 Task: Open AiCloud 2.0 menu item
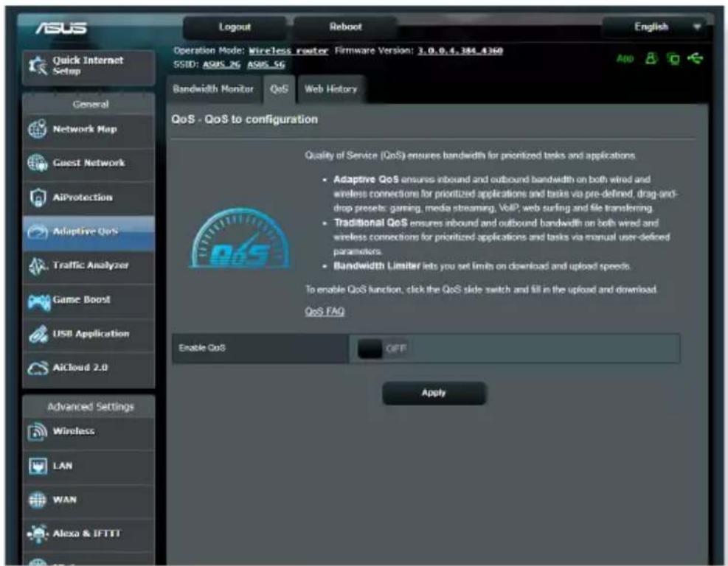point(89,368)
